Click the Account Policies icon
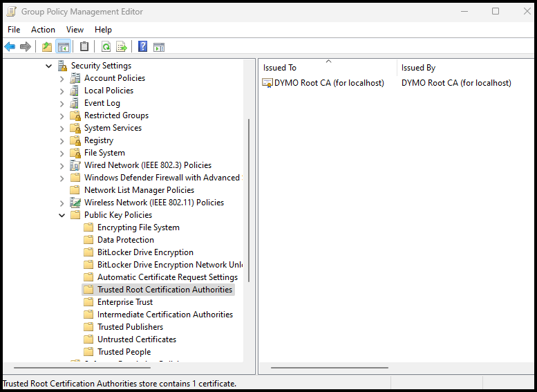The width and height of the screenshot is (537, 392). (75, 78)
